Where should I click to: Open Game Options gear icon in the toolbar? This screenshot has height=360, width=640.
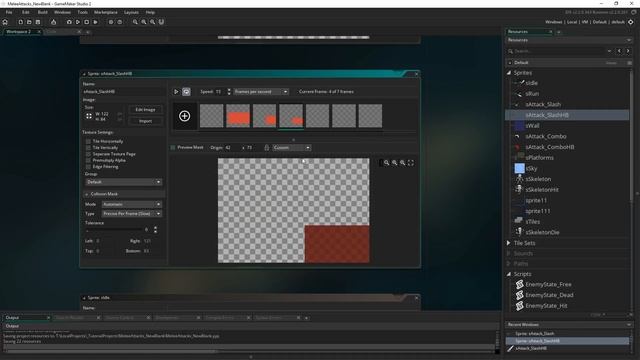click(111, 22)
